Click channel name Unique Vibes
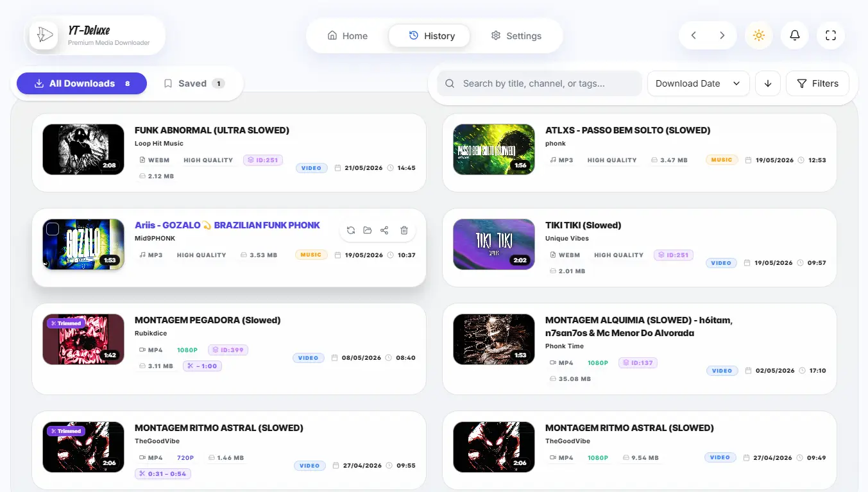Image resolution: width=868 pixels, height=492 pixels. coord(566,239)
